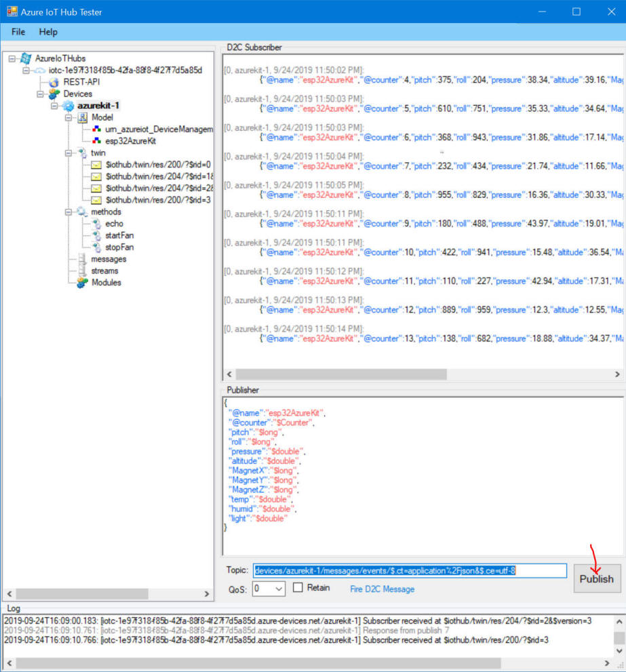The height and width of the screenshot is (672, 626).
Task: Click the AzureIoTHubs root node icon
Action: click(26, 58)
